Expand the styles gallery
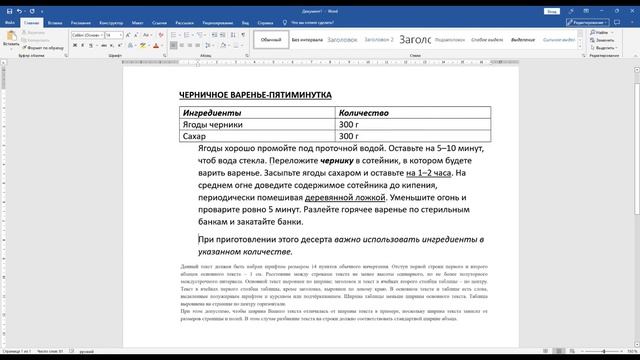Screen dimensions: 640x360 580,47
